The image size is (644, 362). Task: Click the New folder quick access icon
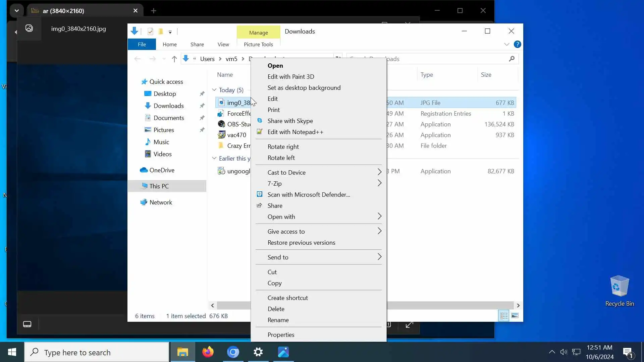pyautogui.click(x=161, y=32)
